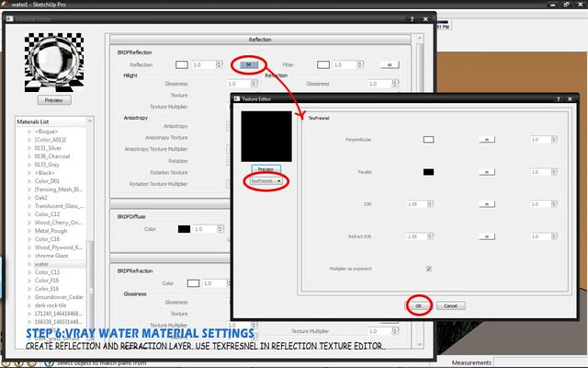Expand the 0136_Charcoal material arrow
Viewport: 588px width, 368px height.
(x=29, y=156)
